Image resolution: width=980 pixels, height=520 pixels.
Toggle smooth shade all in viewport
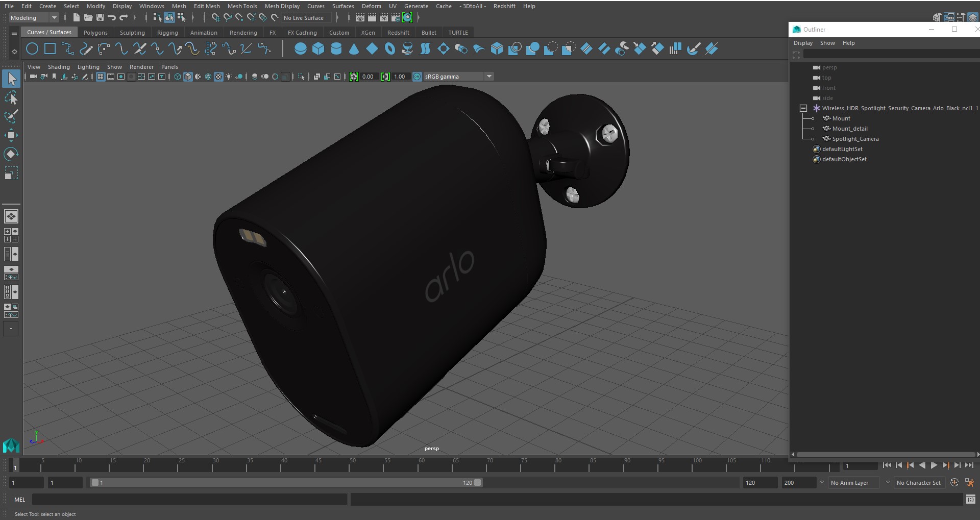[188, 77]
